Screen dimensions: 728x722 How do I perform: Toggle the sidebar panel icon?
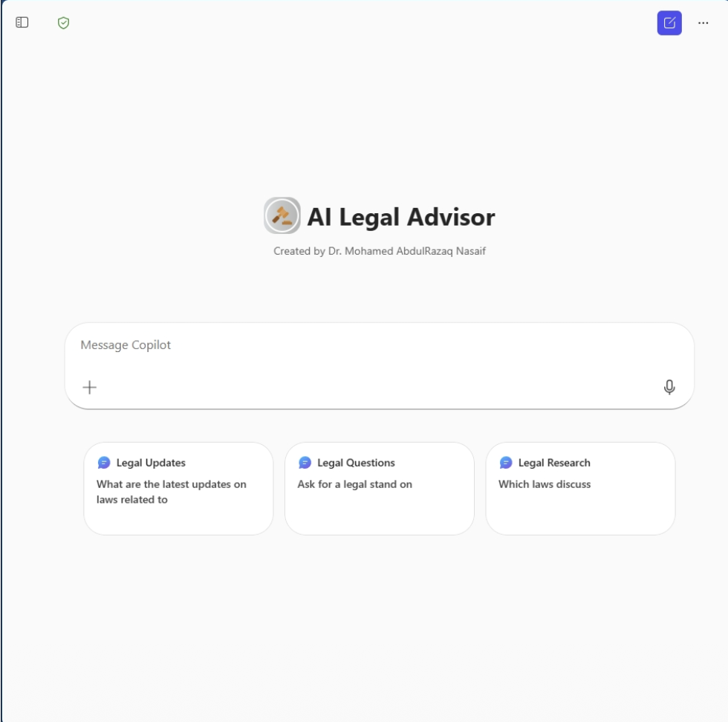pyautogui.click(x=22, y=22)
